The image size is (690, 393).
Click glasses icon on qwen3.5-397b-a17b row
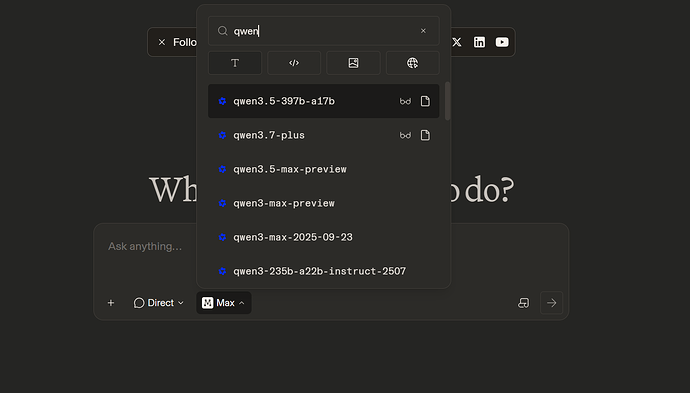tap(405, 101)
